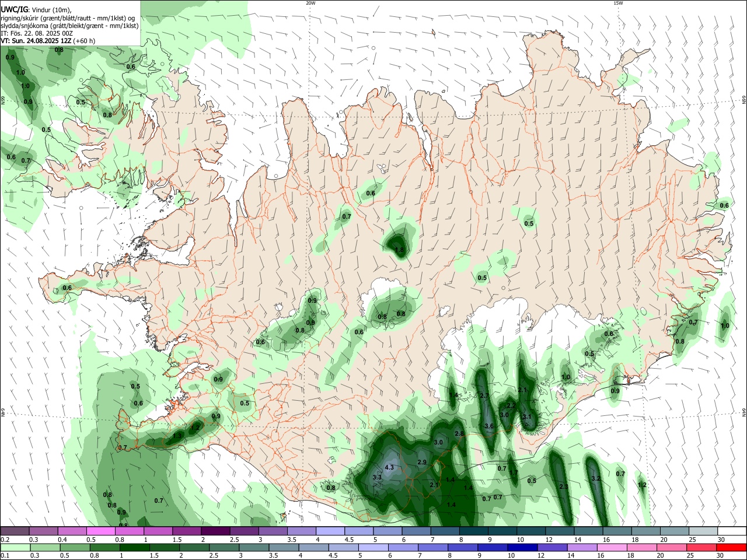The width and height of the screenshot is (747, 560).
Task: Pick the darkest green 1 swatch in lower legend
Action: coord(135,547)
